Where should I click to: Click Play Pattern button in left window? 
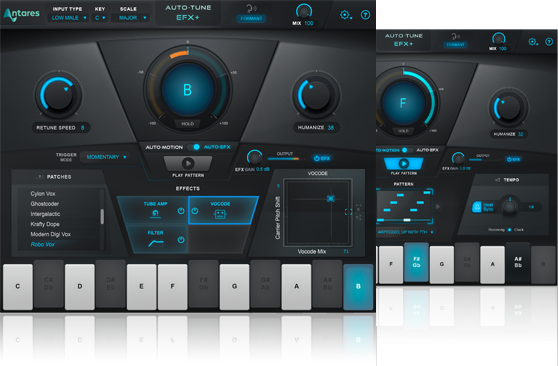pos(188,163)
